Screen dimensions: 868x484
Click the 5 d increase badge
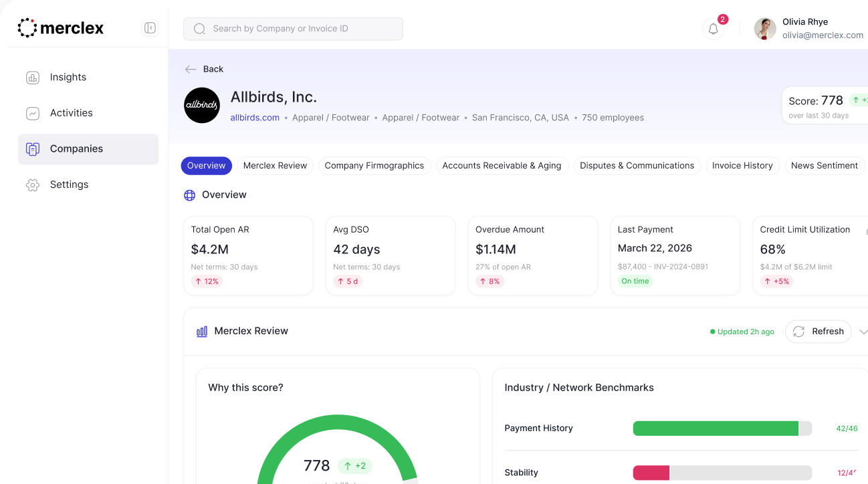click(348, 281)
